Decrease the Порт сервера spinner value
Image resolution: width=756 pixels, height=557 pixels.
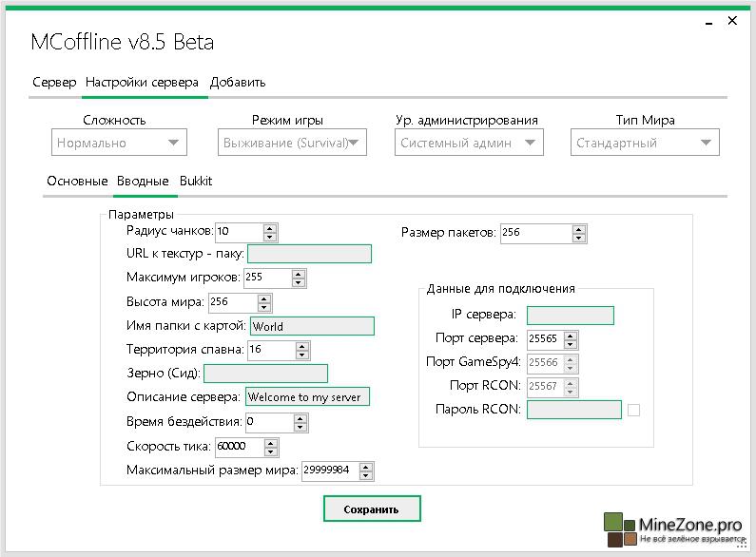tap(572, 343)
